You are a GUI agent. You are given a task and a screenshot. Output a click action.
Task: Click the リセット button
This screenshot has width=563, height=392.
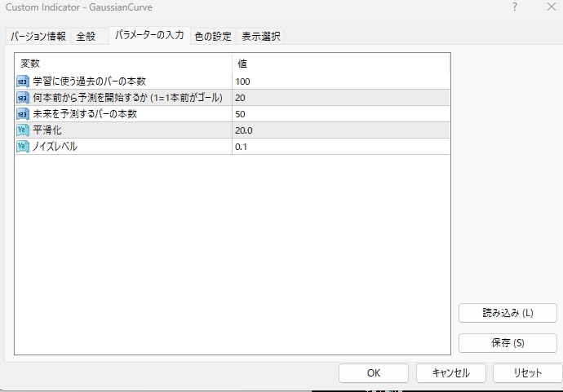(527, 373)
